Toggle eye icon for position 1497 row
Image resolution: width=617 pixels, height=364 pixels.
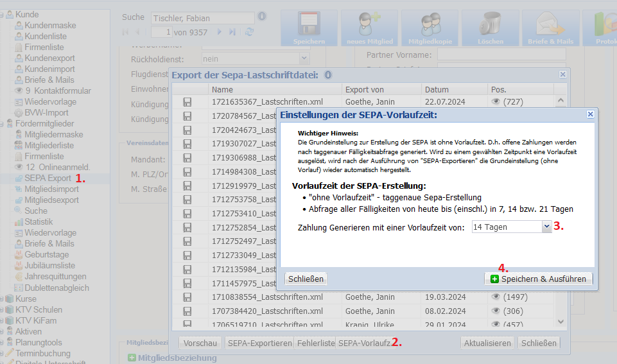[496, 297]
